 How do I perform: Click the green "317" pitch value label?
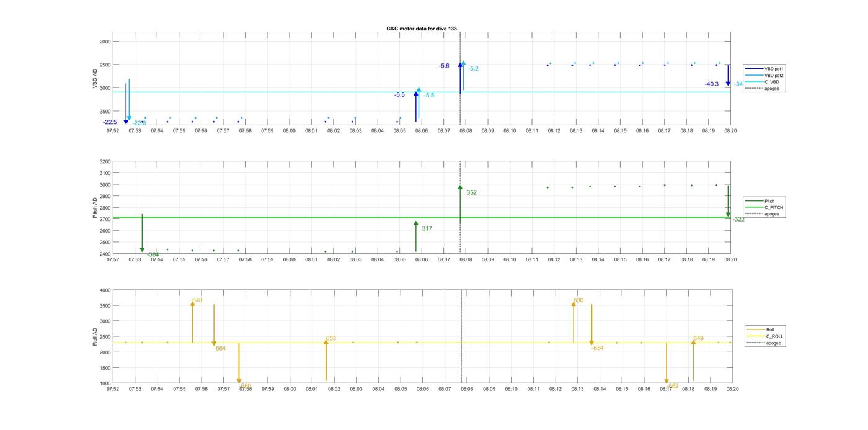[427, 228]
